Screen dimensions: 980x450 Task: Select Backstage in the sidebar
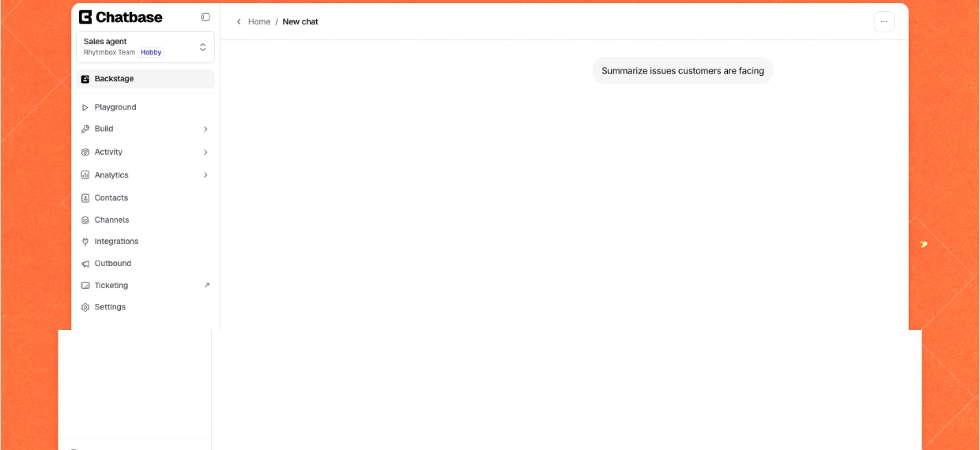[x=145, y=79]
